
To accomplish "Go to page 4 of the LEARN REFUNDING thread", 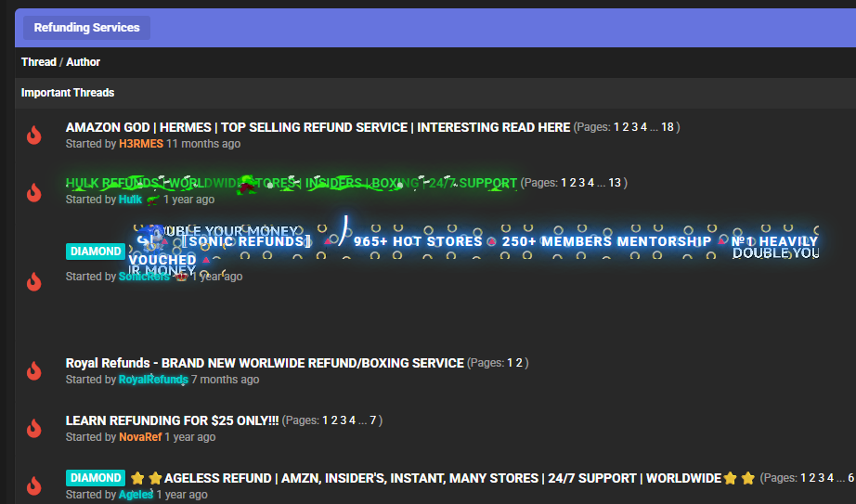I will click(352, 420).
